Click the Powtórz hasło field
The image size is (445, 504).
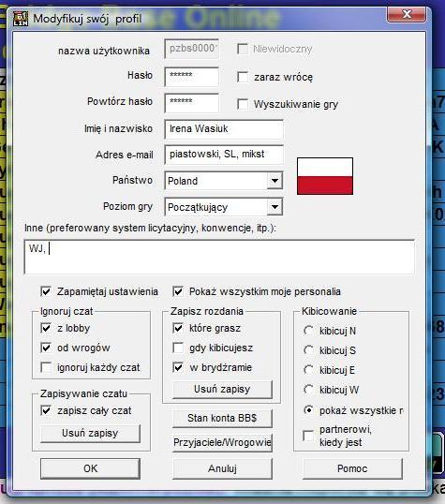[192, 103]
